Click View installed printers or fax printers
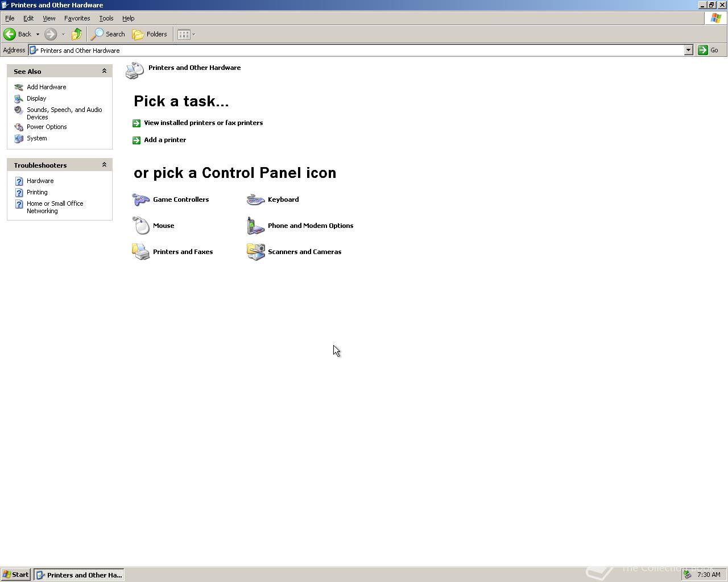The height and width of the screenshot is (582, 728). click(203, 123)
